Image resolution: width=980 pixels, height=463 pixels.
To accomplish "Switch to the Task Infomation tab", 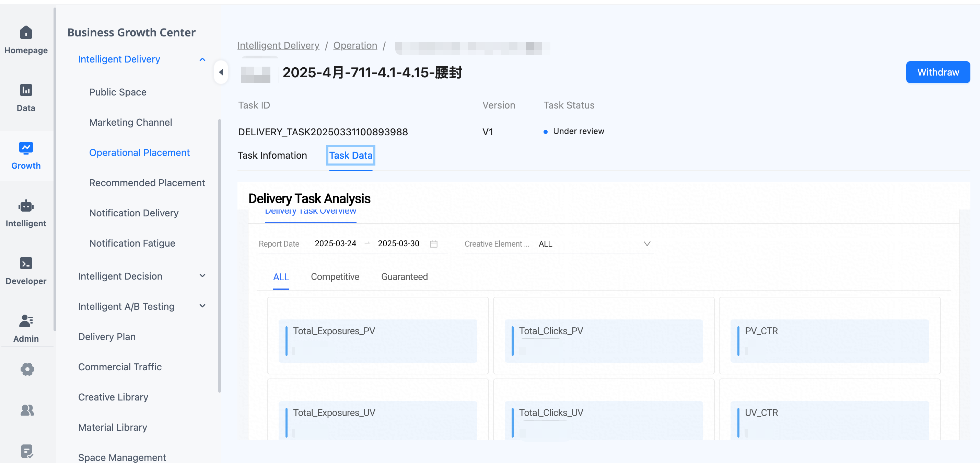I will (x=272, y=155).
